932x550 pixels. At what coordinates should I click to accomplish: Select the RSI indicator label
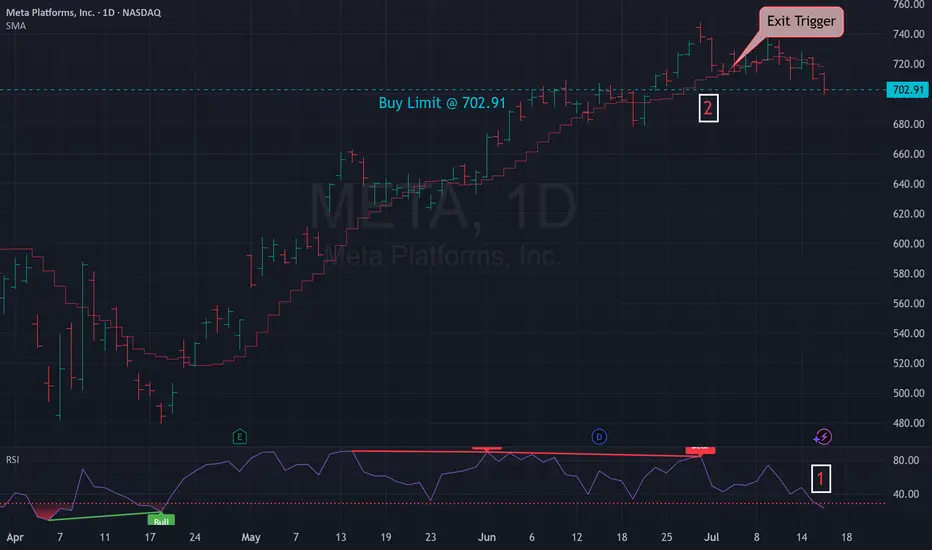pyautogui.click(x=12, y=460)
